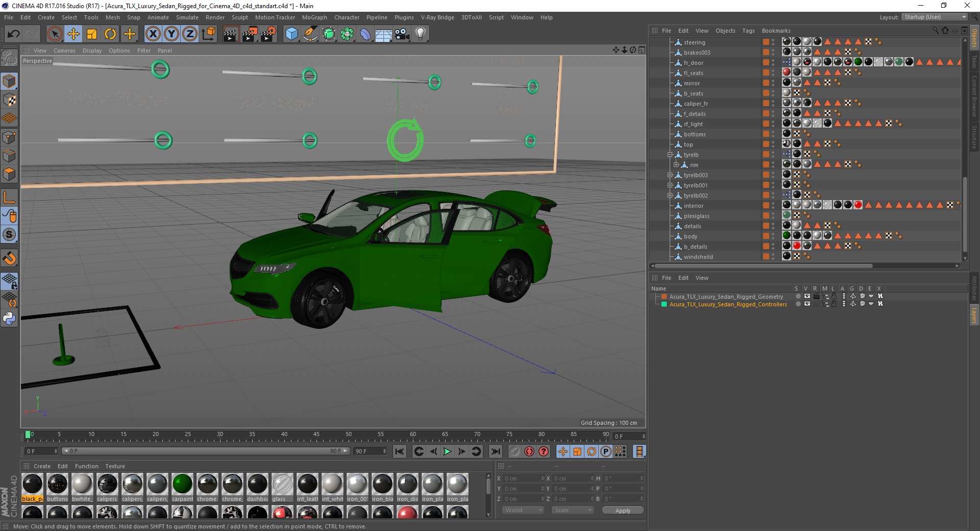The width and height of the screenshot is (980, 531).
Task: Play the animation forward
Action: tap(447, 451)
